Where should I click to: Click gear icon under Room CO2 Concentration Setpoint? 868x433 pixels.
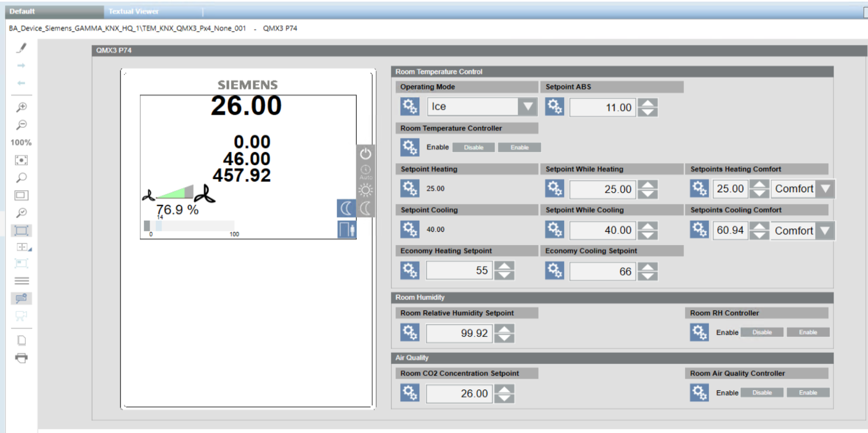pyautogui.click(x=410, y=393)
